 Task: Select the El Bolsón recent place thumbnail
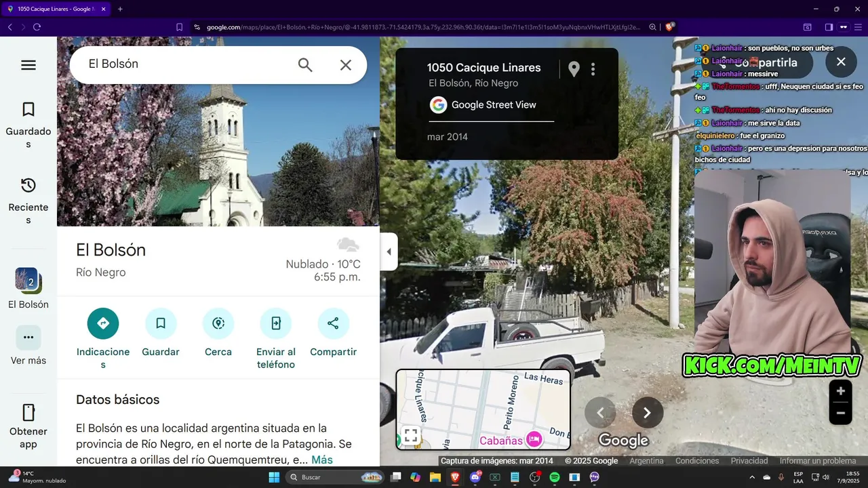[x=28, y=280]
